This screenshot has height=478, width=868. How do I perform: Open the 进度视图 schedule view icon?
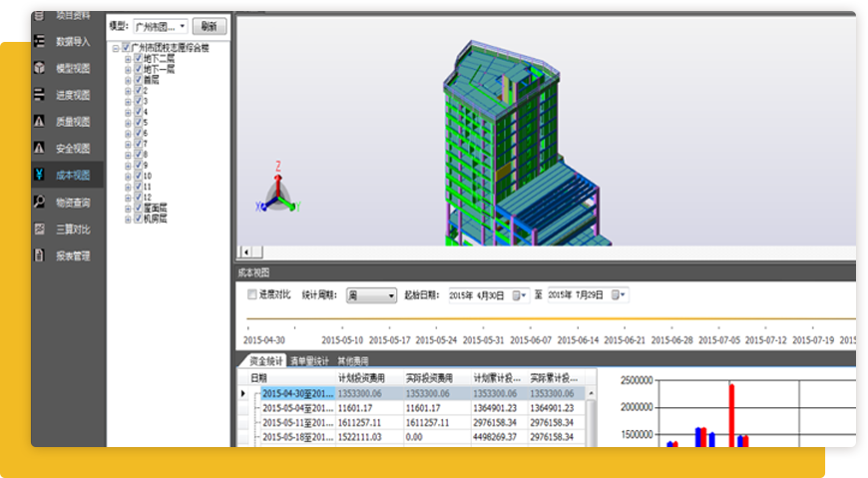point(39,96)
